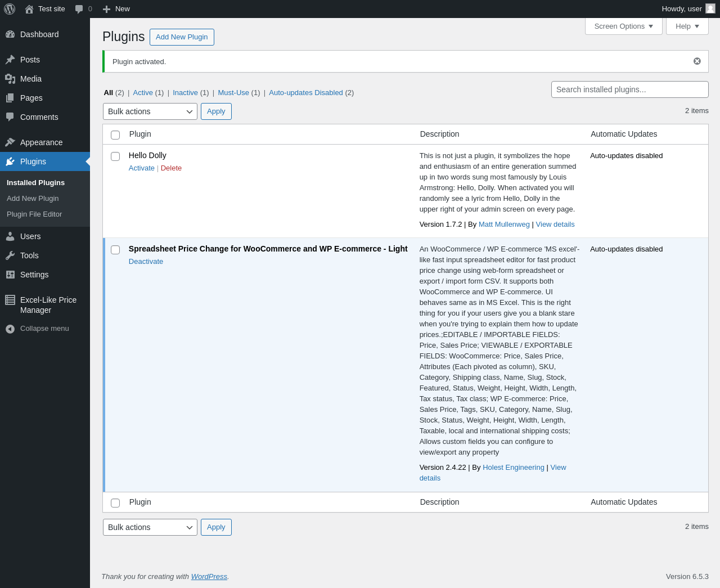
Task: Click the Version 2.4.22 text
Action: click(443, 468)
